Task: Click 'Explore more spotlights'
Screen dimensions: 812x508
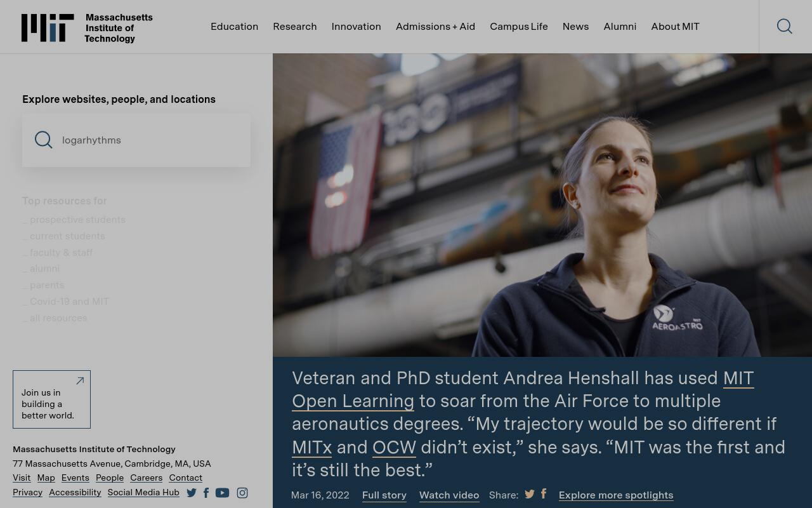Action: [616, 495]
